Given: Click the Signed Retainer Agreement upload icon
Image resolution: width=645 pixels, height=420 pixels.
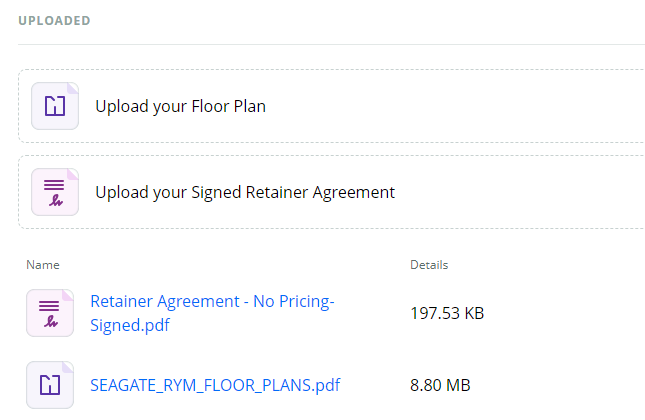Looking at the screenshot, I should point(55,192).
